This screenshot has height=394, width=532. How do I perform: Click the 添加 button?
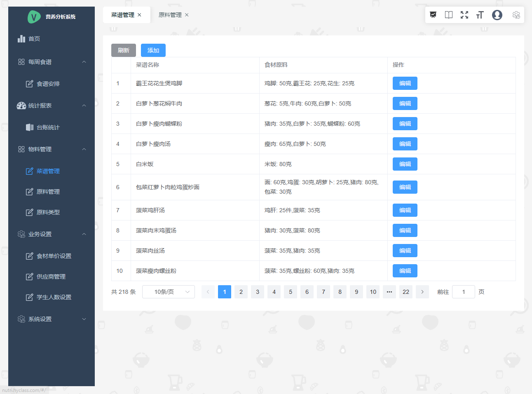153,50
